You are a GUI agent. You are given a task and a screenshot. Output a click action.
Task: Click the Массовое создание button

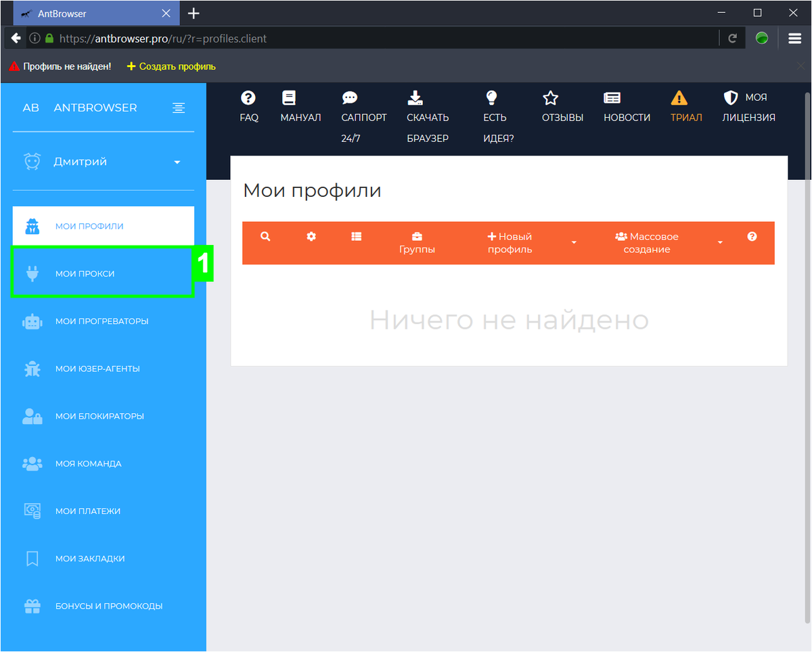click(646, 243)
